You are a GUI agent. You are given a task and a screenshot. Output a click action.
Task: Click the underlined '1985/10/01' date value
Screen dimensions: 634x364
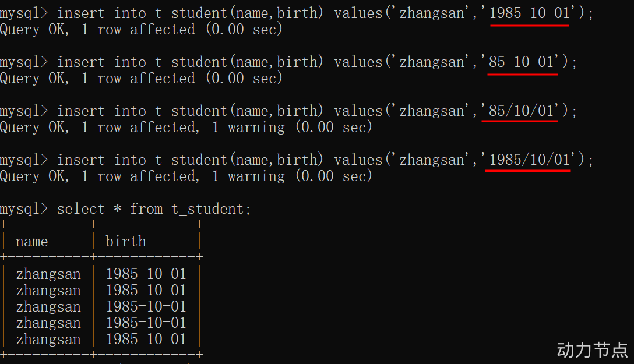[529, 160]
